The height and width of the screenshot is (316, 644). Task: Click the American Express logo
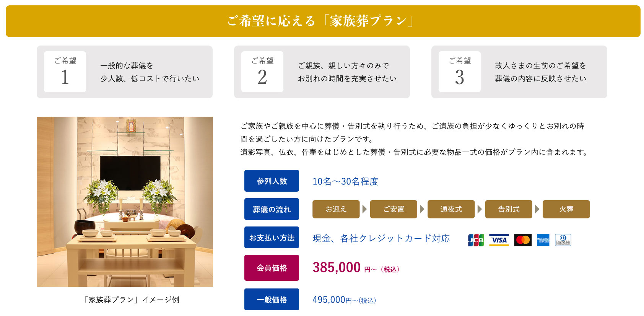point(543,240)
